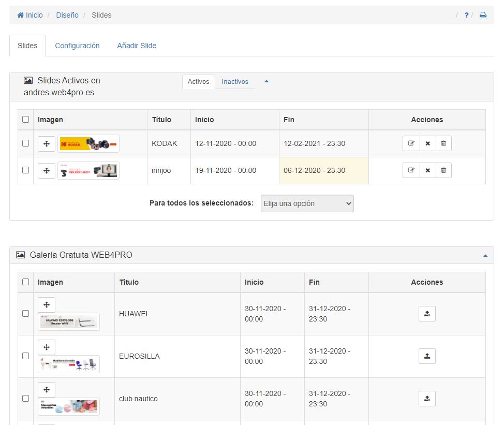Upload the EUROSILLA gallery slide
The width and height of the screenshot is (504, 425).
(427, 356)
